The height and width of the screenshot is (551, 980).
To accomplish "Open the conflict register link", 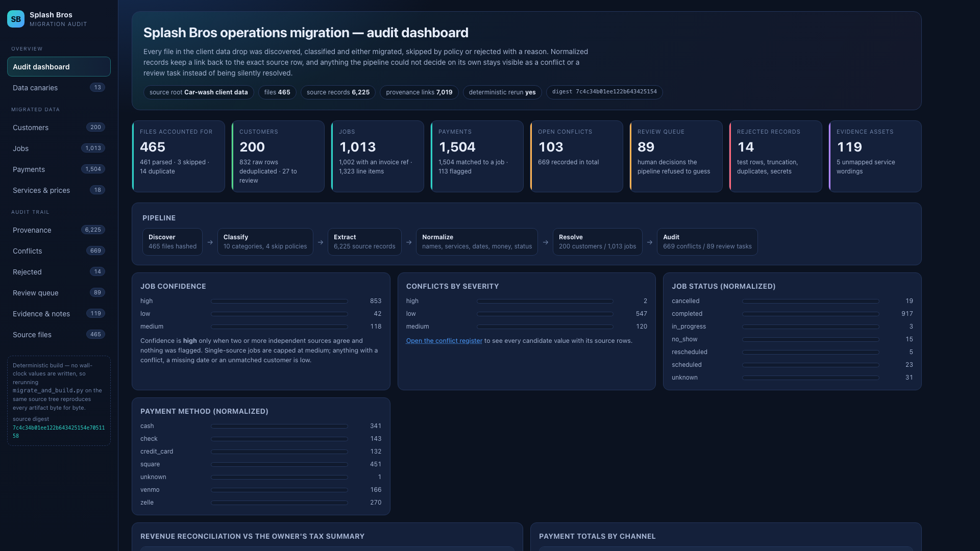I will (x=444, y=341).
